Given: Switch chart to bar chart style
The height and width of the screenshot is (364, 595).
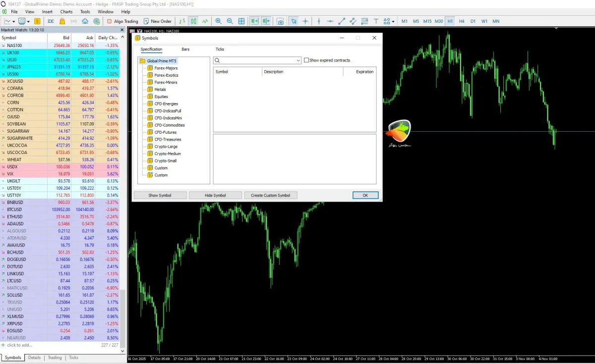Looking at the screenshot, I should pos(182,21).
